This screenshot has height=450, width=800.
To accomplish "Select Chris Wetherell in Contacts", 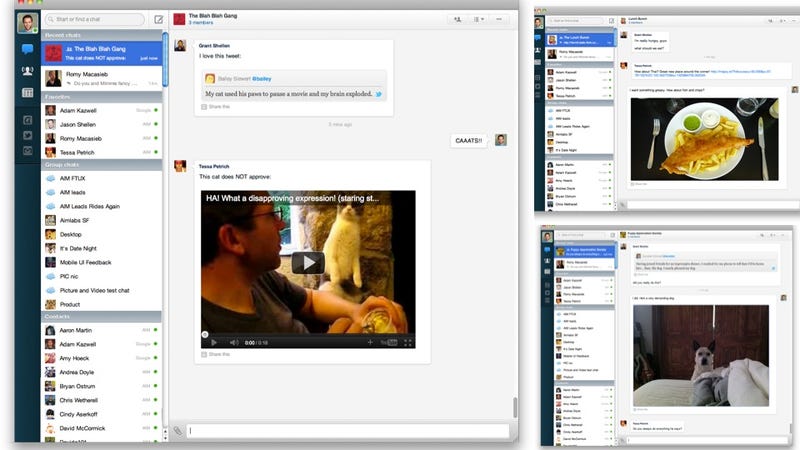I will (x=102, y=401).
